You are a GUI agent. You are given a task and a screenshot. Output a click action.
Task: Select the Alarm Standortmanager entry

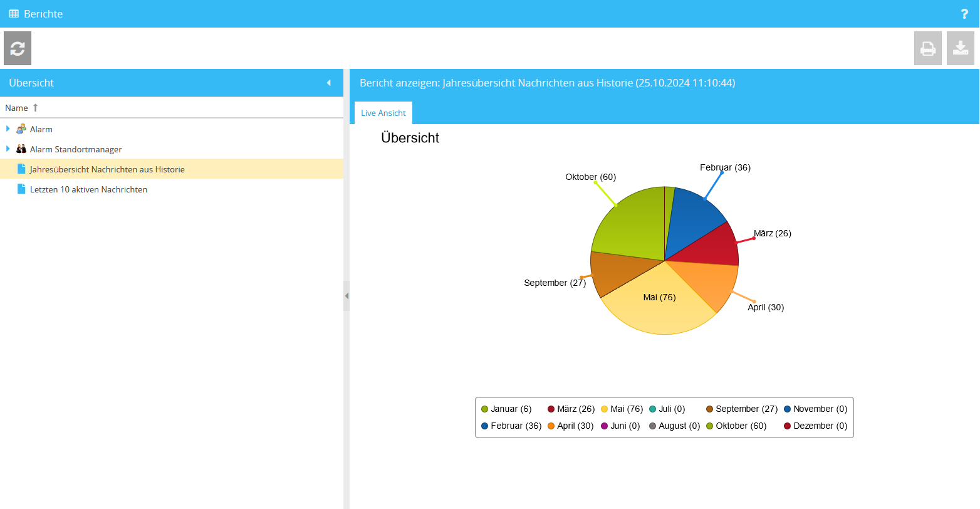172,149
